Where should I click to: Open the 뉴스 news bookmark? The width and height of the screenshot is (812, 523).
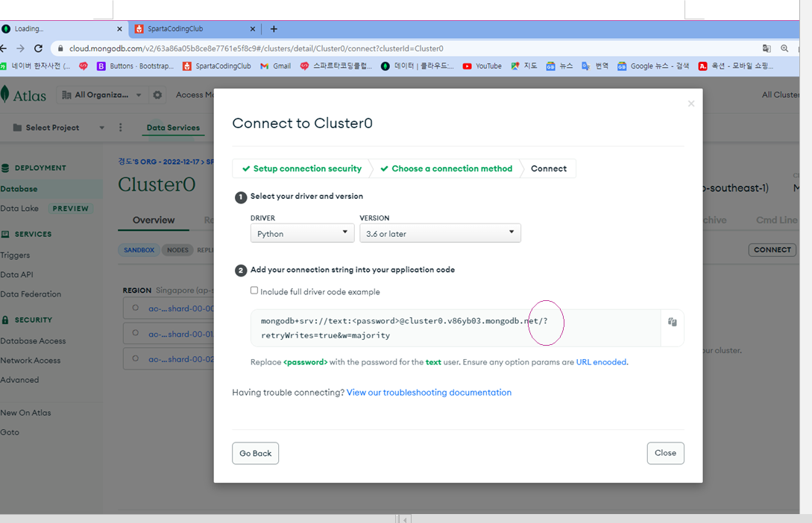pos(559,66)
